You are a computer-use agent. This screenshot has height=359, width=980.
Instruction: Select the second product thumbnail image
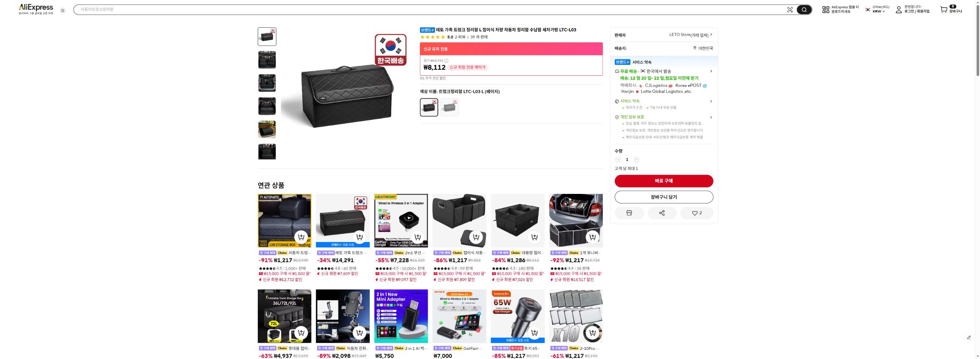267,60
